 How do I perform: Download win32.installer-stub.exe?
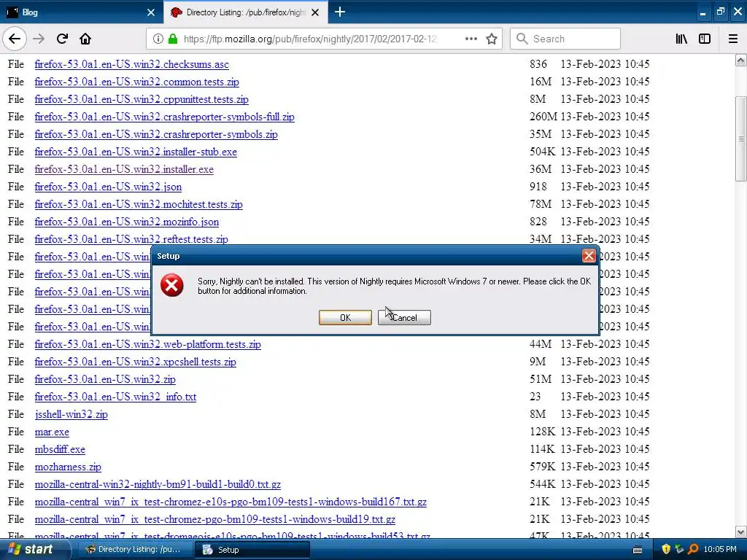[136, 152]
